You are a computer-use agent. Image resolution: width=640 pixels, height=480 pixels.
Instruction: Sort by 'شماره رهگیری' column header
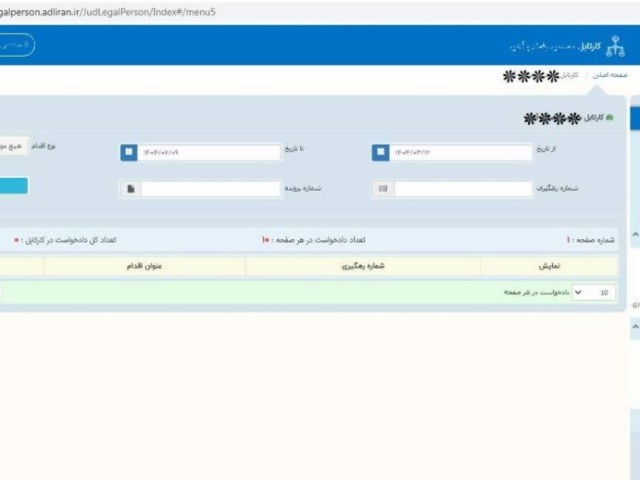362,266
